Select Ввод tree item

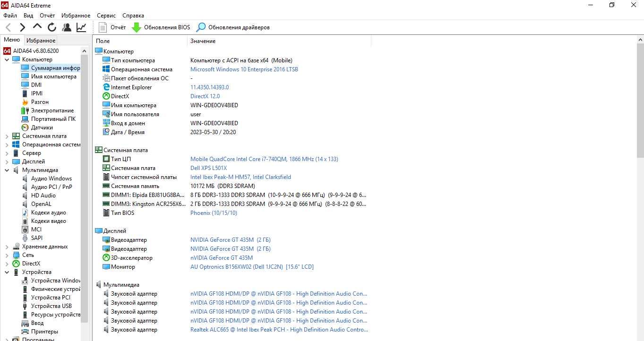tap(33, 323)
